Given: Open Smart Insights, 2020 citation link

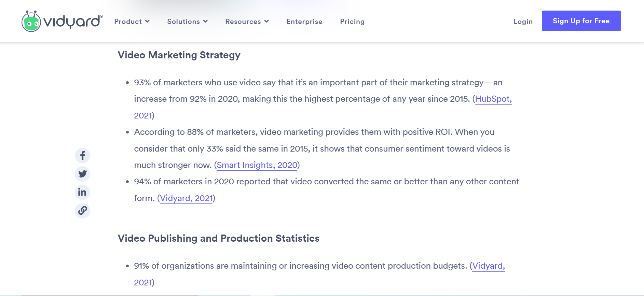Looking at the screenshot, I should coord(257,165).
